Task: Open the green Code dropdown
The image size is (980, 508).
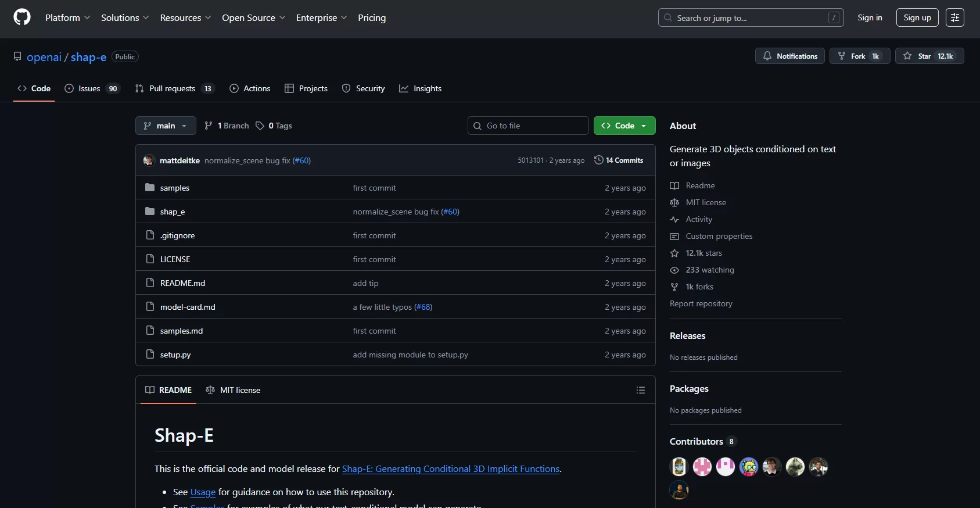Action: (624, 126)
